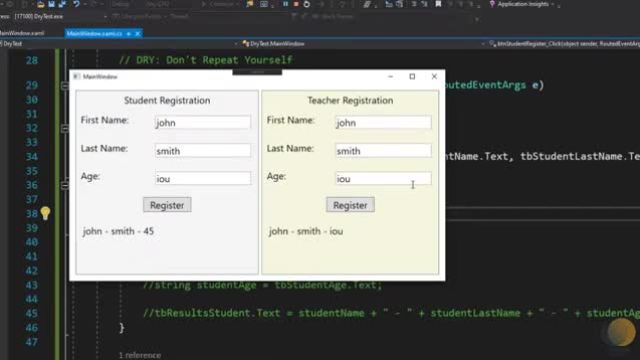Click line number 47 in the editor margin
This screenshot has height=360, width=640.
[x=31, y=342]
